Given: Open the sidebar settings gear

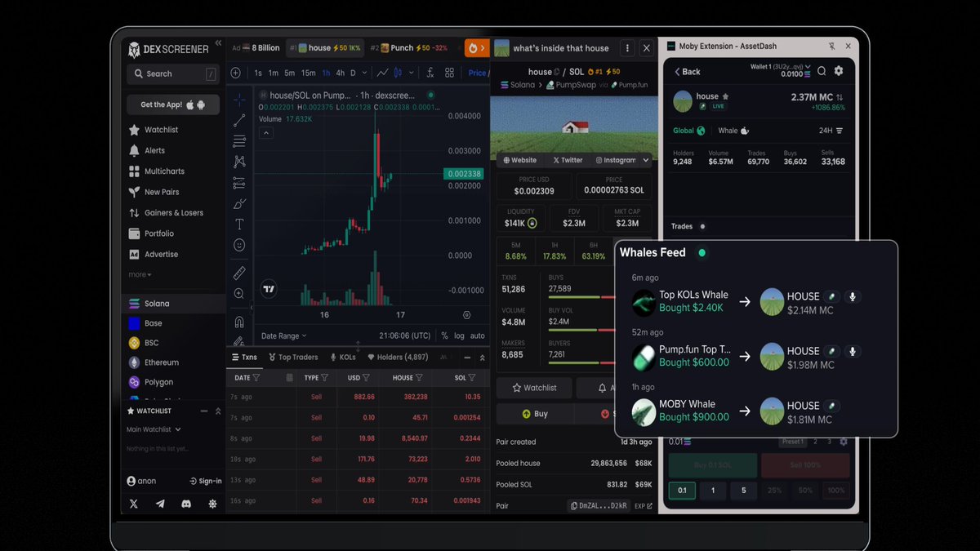Looking at the screenshot, I should 212,504.
